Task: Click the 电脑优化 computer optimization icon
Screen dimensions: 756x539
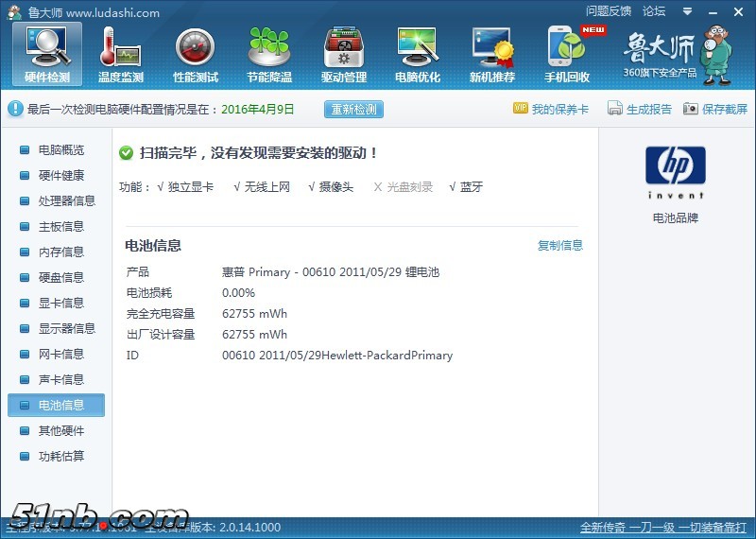Action: click(418, 54)
